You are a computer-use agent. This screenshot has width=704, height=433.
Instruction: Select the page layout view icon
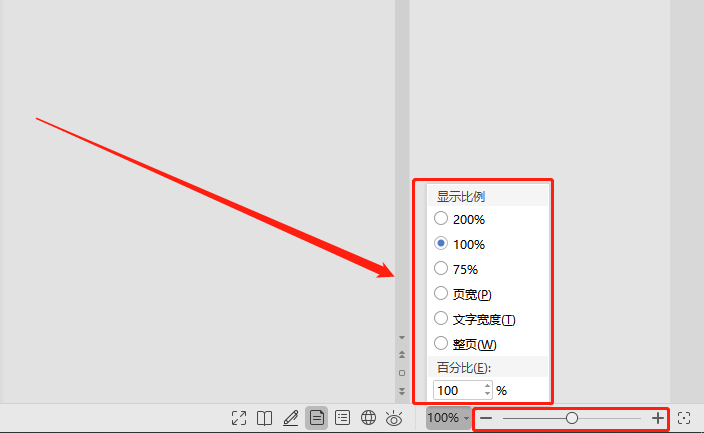[317, 418]
